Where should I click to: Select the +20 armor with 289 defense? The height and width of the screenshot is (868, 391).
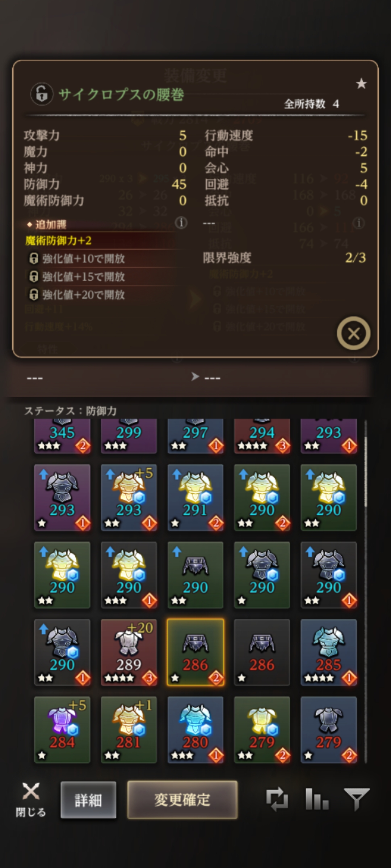pyautogui.click(x=129, y=652)
